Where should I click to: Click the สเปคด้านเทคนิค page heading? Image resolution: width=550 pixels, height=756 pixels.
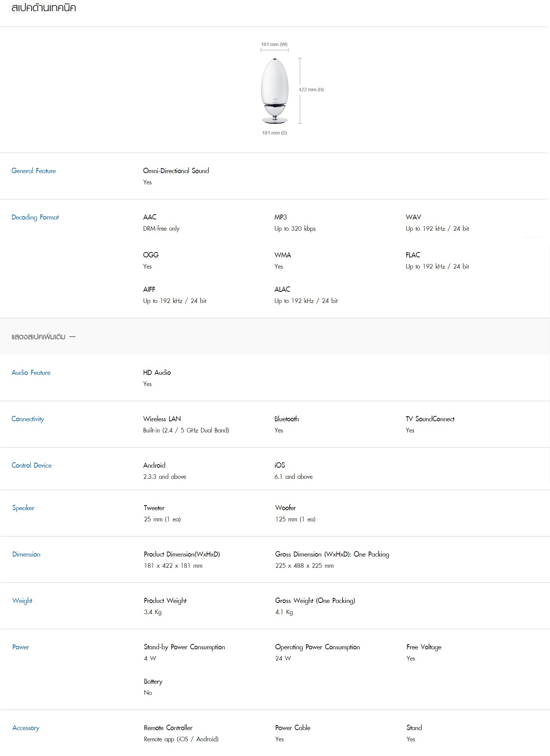[44, 8]
